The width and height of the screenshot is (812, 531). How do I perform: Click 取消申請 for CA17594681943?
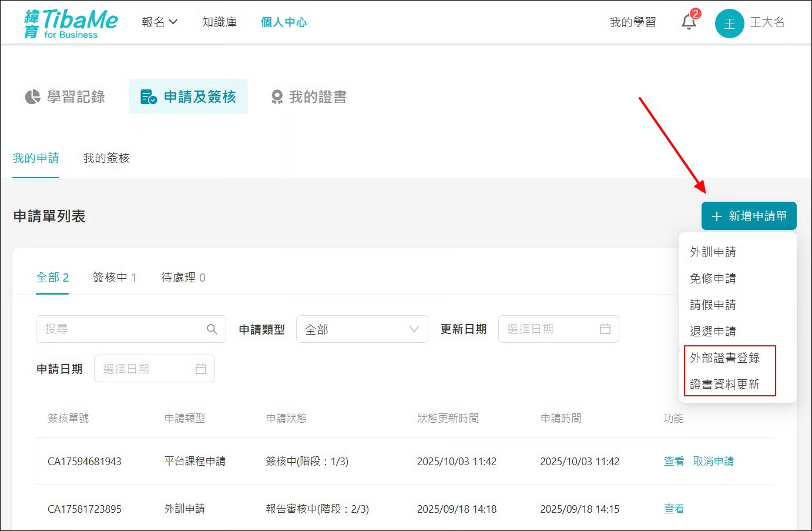click(713, 462)
